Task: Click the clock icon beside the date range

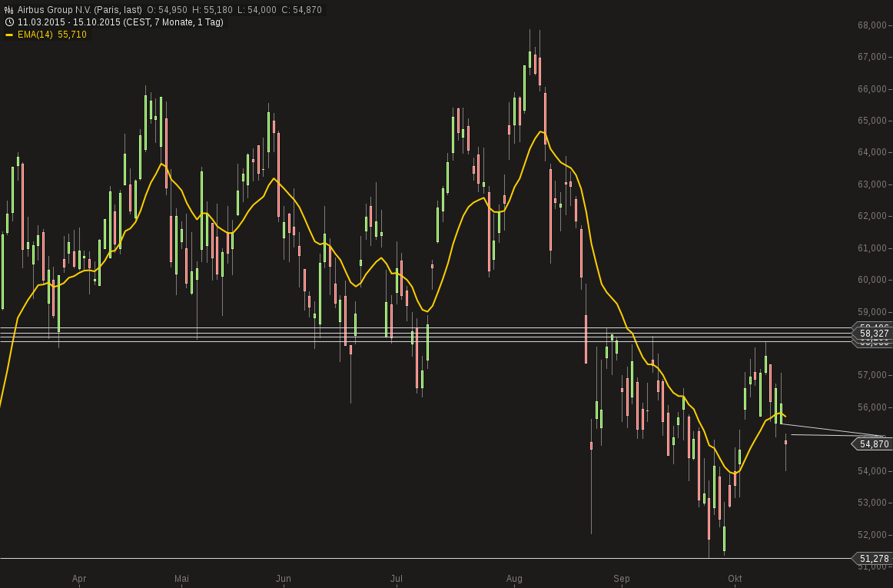Action: 8,22
